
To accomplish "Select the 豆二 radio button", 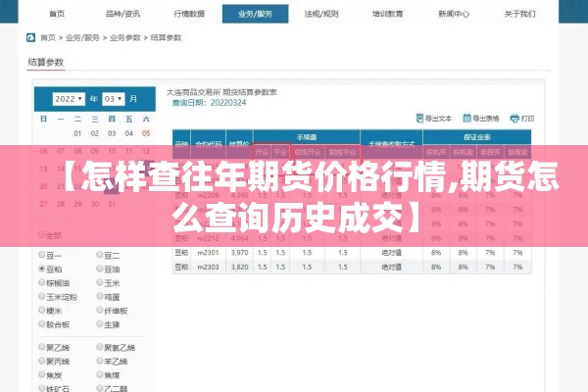I will [100, 255].
